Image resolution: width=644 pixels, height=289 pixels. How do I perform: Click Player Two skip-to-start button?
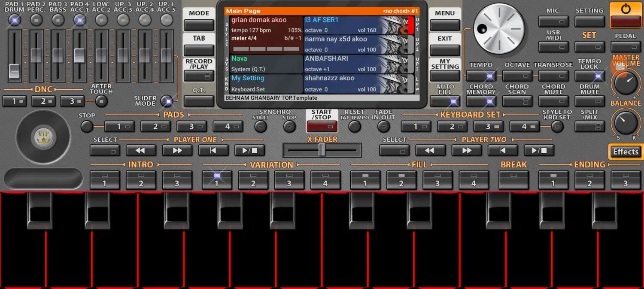coord(502,151)
